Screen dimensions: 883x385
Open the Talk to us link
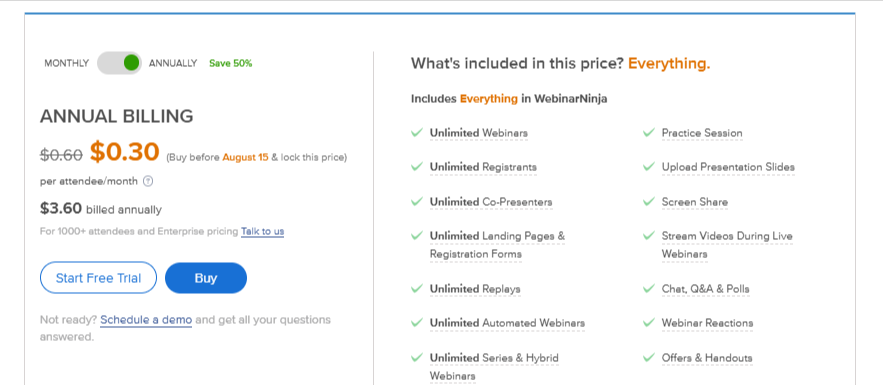tap(262, 231)
